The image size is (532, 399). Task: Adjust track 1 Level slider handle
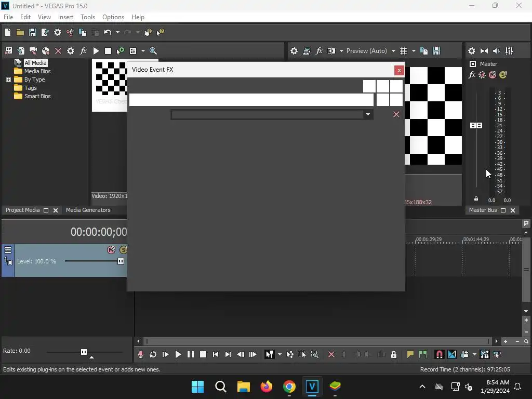pyautogui.click(x=121, y=261)
